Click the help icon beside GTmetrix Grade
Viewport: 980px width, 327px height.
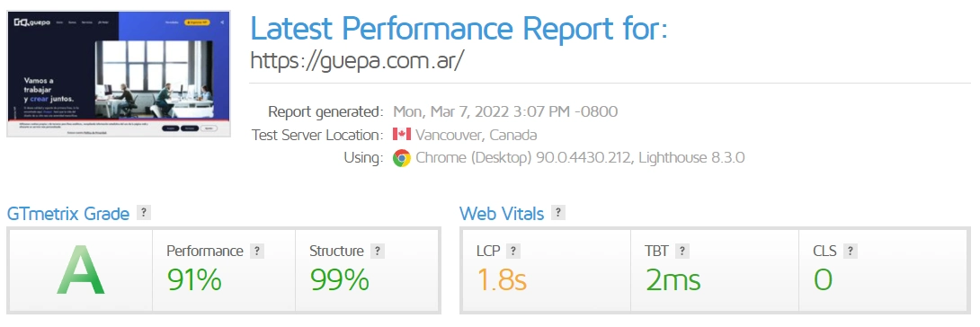click(x=144, y=213)
